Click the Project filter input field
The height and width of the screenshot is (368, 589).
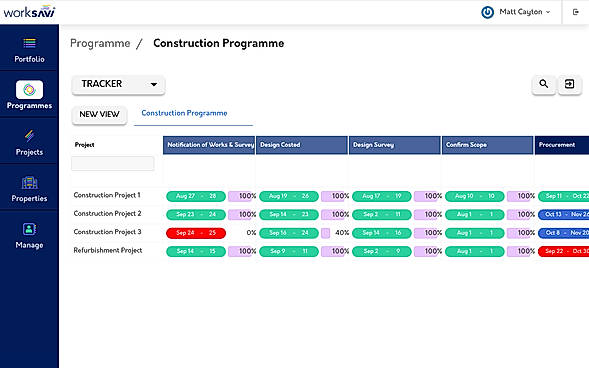[113, 163]
